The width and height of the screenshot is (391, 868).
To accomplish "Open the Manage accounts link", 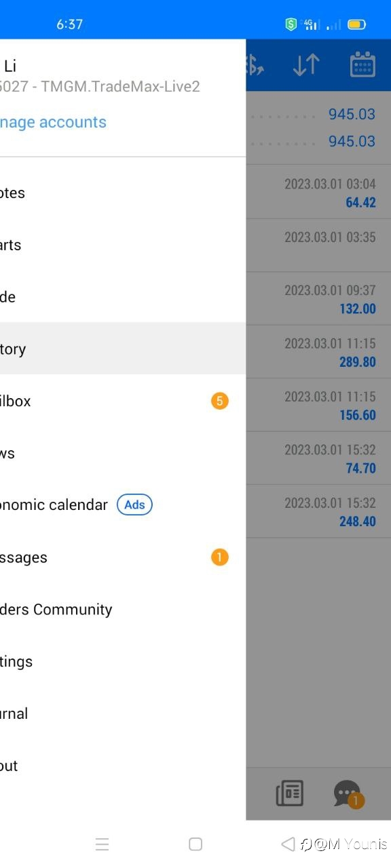I will point(54,122).
